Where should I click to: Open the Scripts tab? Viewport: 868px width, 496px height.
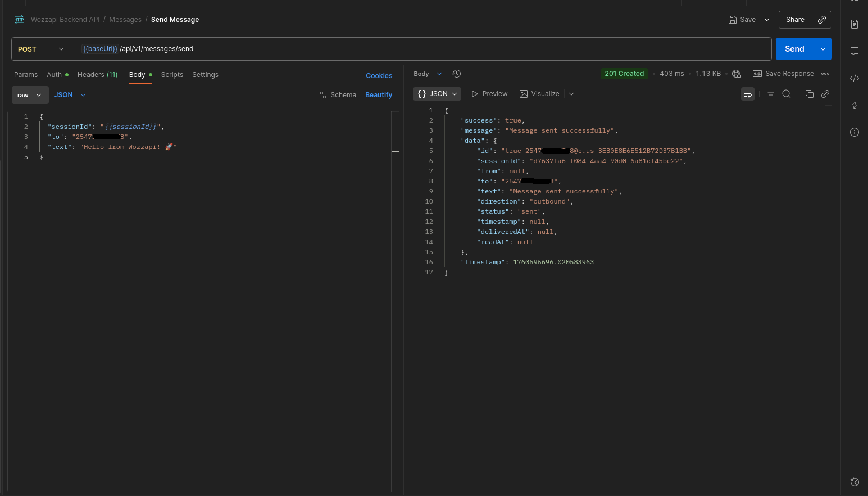click(172, 75)
